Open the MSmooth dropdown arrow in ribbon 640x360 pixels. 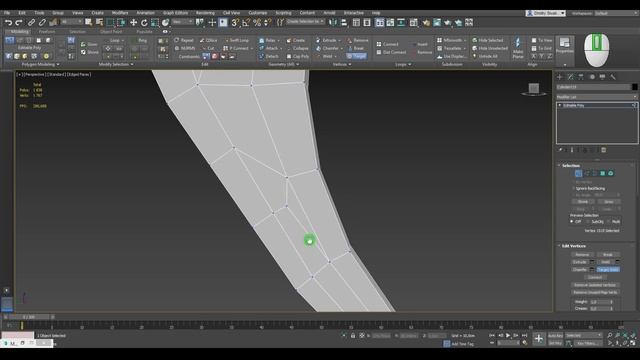465,40
